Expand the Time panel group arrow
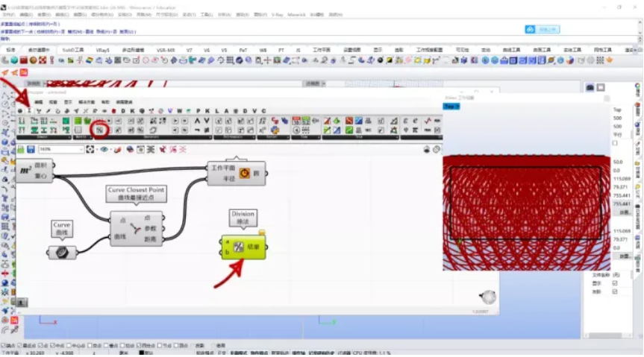This screenshot has height=357, width=644. pos(319,137)
